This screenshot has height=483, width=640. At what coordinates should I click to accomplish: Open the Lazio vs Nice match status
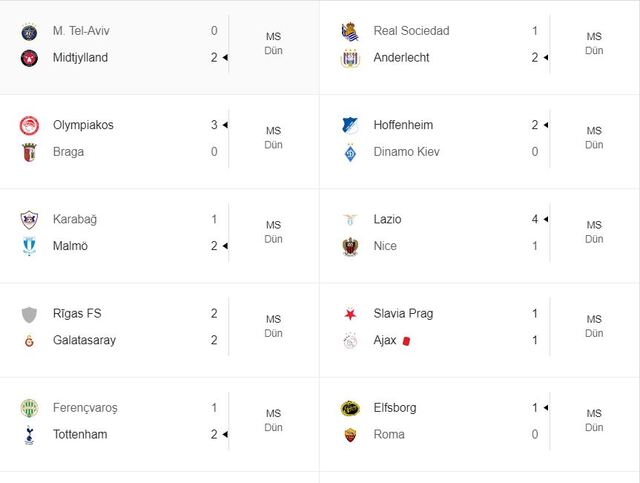pos(594,232)
